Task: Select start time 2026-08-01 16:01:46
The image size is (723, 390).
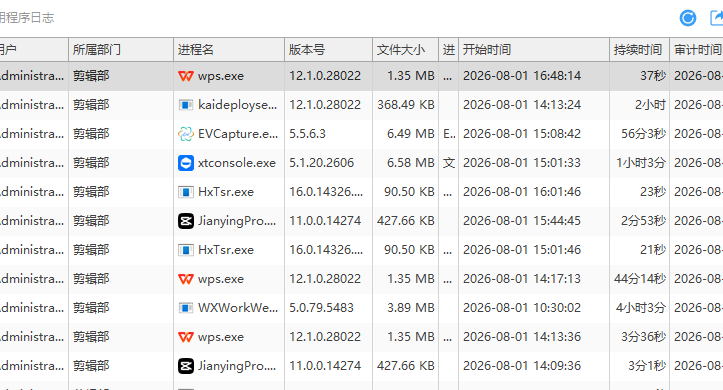Action: pyautogui.click(x=522, y=192)
